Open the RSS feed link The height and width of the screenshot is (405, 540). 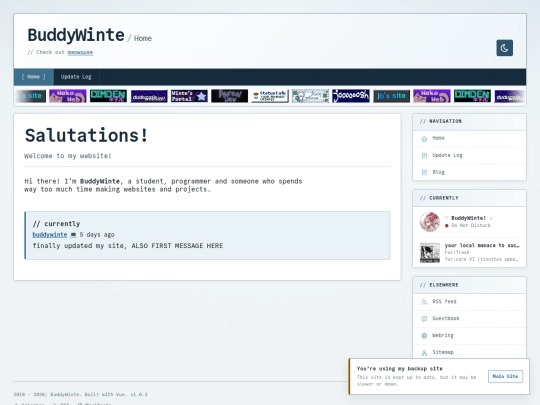[x=469, y=302]
